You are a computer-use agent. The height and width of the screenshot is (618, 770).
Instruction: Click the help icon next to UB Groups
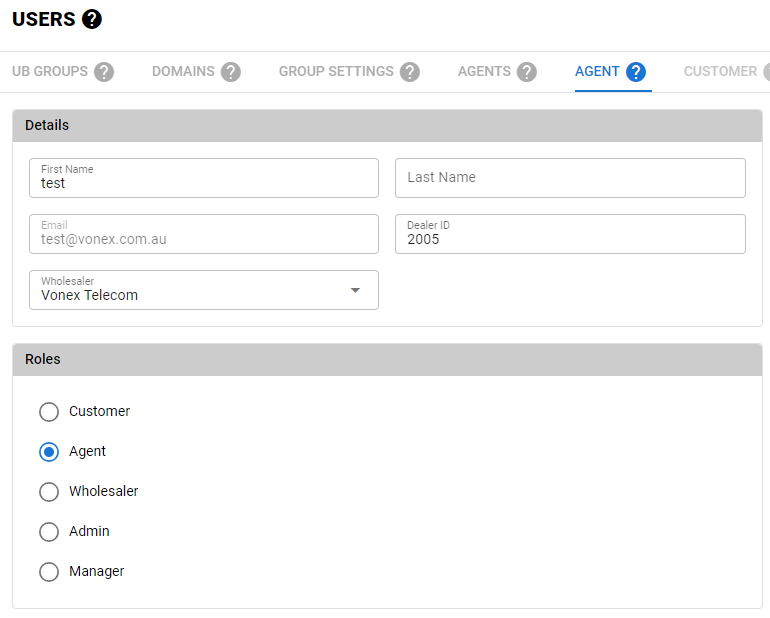pyautogui.click(x=104, y=72)
